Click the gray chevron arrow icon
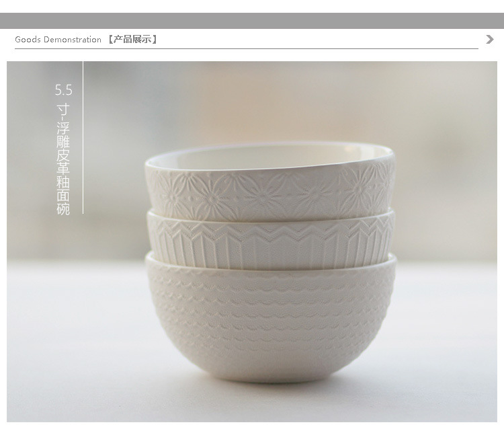 coord(489,40)
